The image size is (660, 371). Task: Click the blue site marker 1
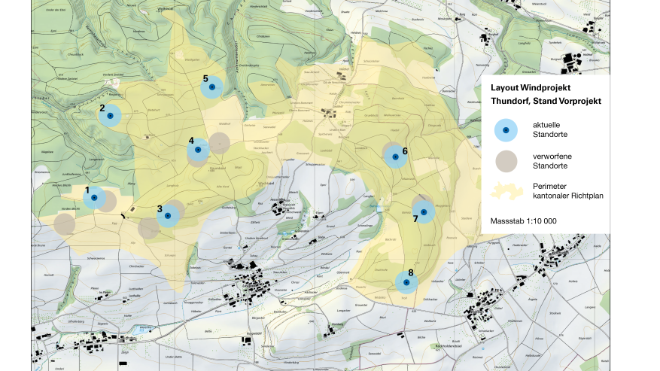click(94, 198)
